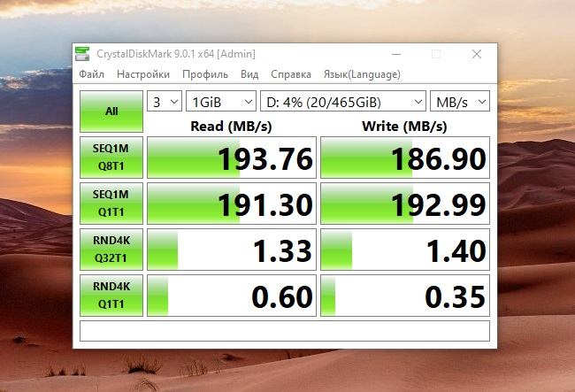Click the CrystalDiskMark title bar app icon
The width and height of the screenshot is (575, 392).
pyautogui.click(x=82, y=54)
